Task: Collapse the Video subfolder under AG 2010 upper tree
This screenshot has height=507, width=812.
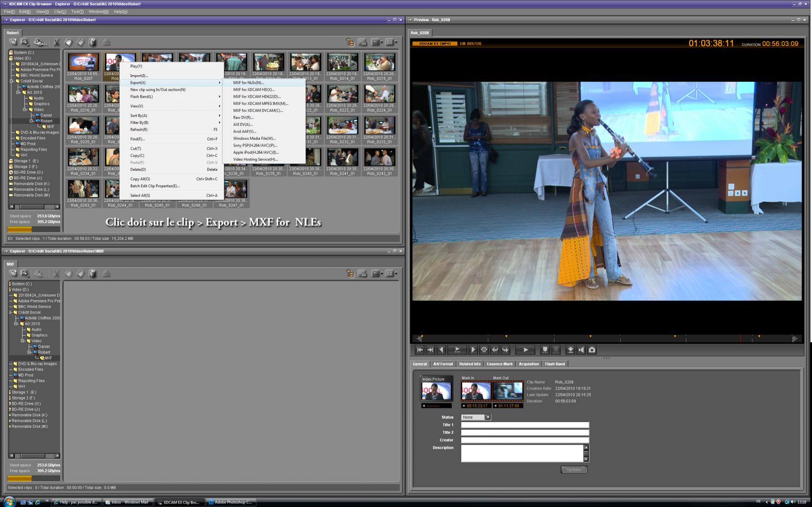Action: [x=24, y=109]
